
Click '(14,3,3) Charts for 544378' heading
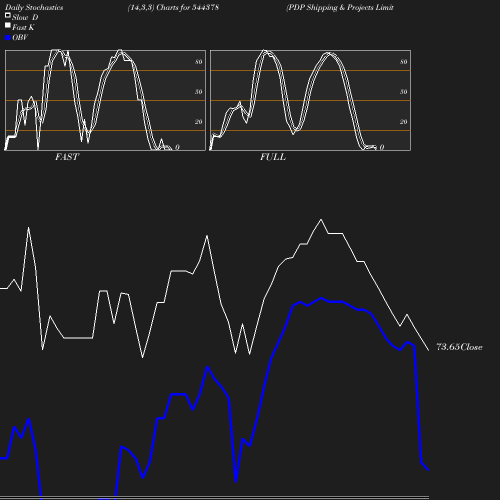point(173,7)
